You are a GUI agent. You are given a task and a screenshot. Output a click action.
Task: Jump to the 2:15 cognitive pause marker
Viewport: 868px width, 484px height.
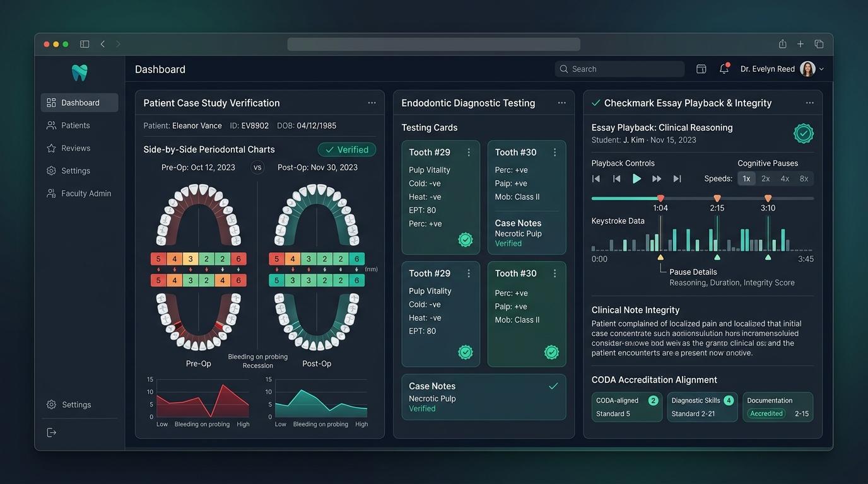pyautogui.click(x=717, y=199)
